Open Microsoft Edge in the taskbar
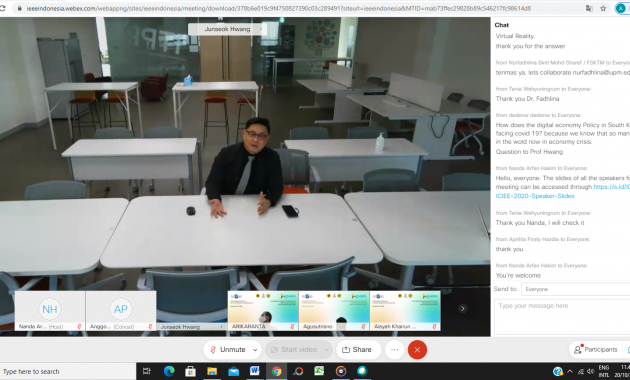 [169, 371]
